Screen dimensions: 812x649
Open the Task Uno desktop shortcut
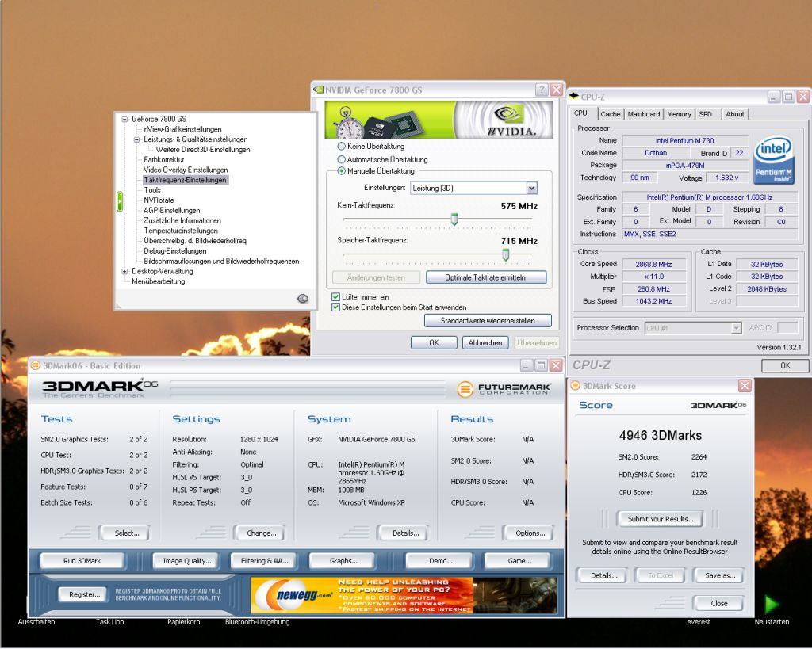click(x=109, y=622)
